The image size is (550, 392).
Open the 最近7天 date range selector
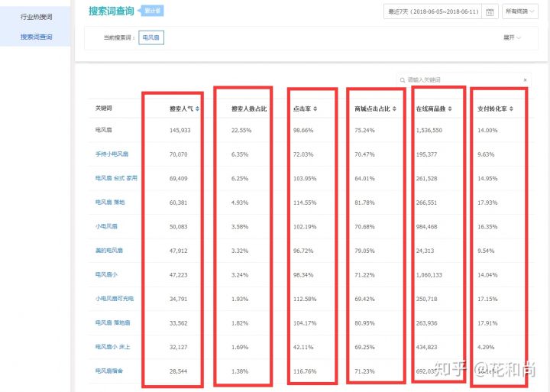pyautogui.click(x=434, y=11)
